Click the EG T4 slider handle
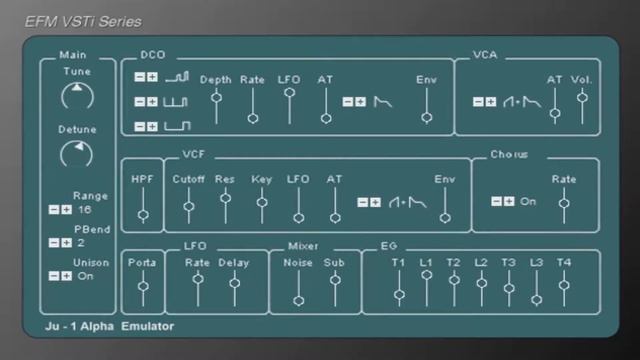Viewport: 640px width, 360px height. (564, 285)
